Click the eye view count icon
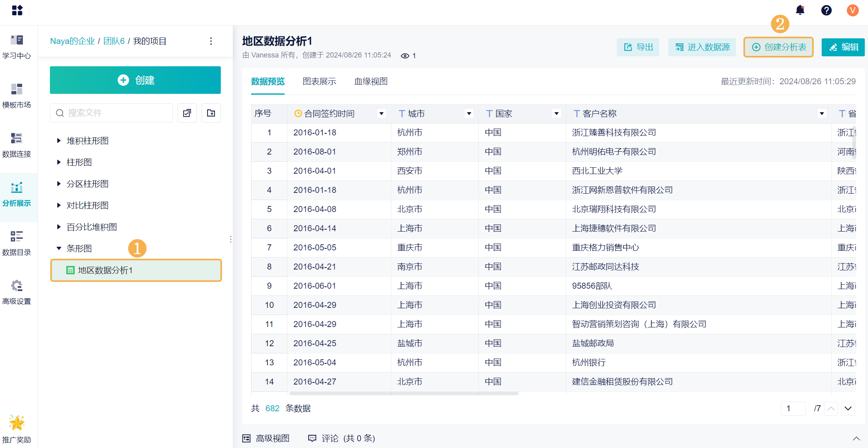 click(x=405, y=56)
